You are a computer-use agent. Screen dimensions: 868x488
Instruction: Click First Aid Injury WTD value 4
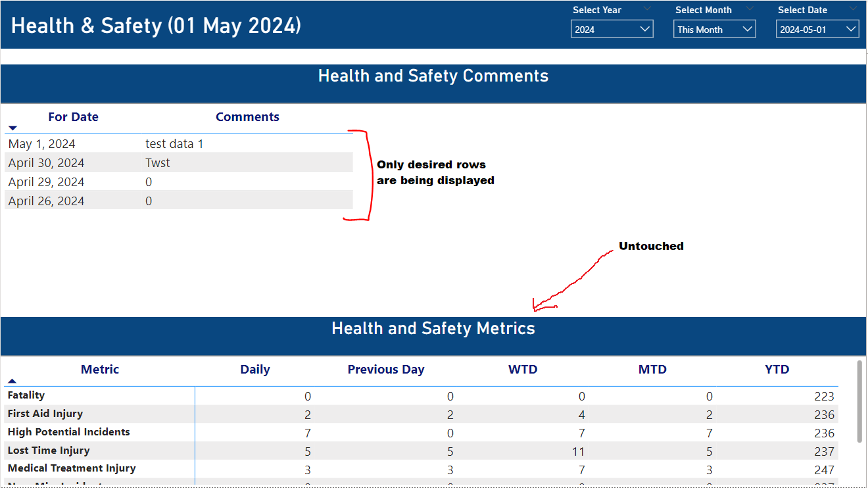[581, 415]
